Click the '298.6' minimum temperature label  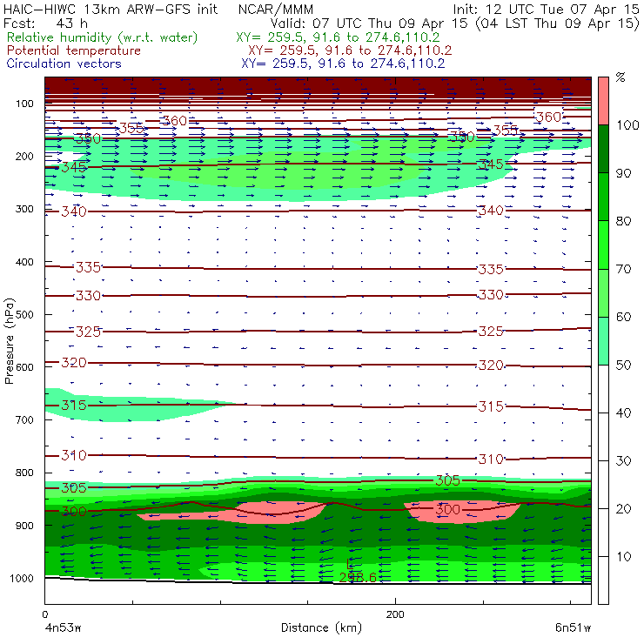tap(358, 578)
